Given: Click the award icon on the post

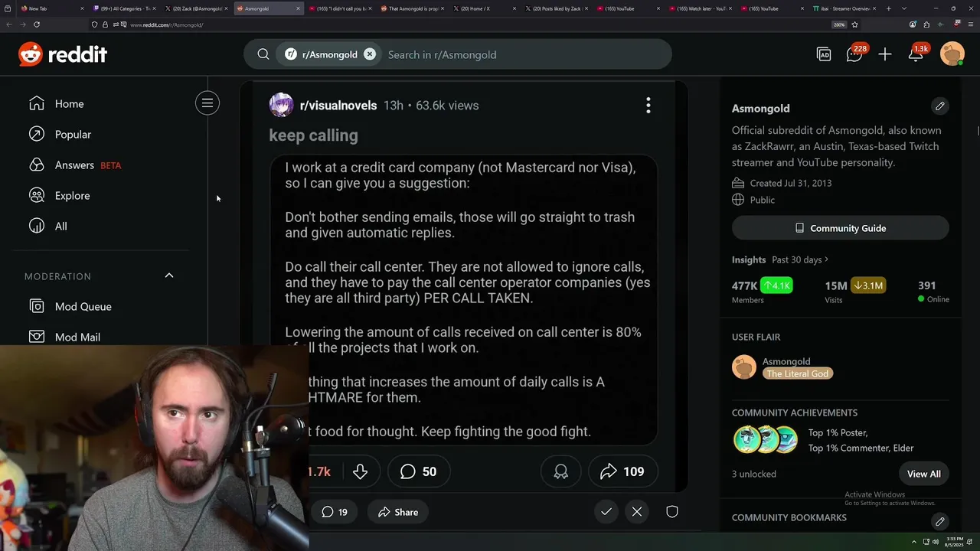Looking at the screenshot, I should [x=561, y=471].
